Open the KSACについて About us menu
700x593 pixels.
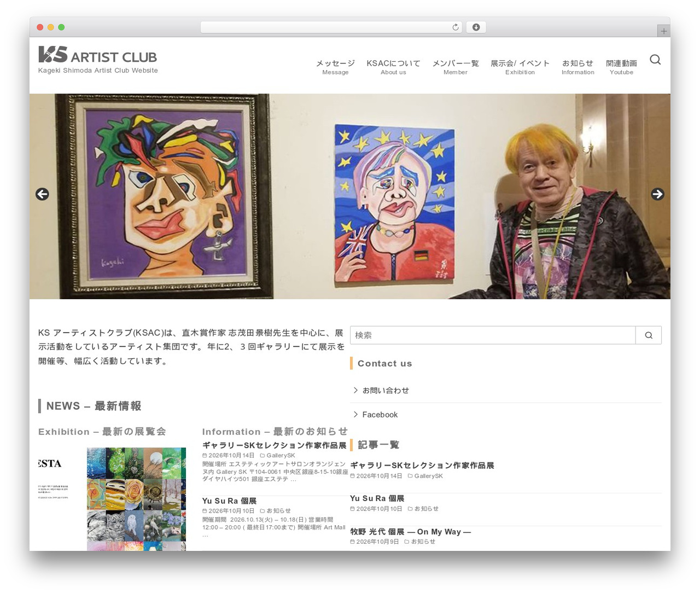tap(393, 67)
